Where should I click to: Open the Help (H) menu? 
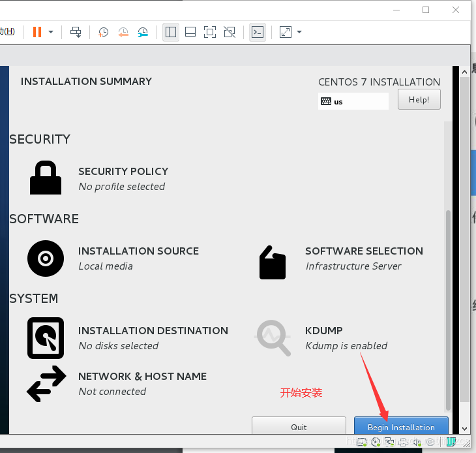[7, 31]
